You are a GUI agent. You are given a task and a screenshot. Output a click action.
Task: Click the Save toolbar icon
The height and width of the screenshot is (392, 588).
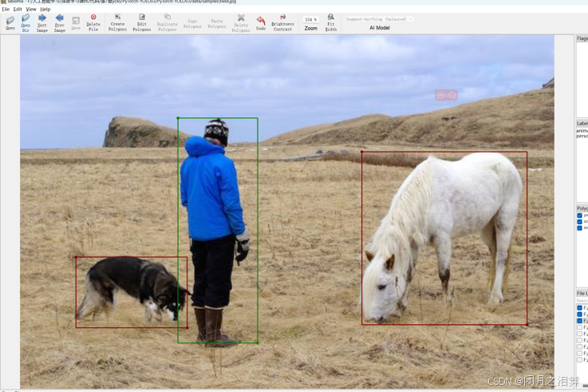pos(76,22)
